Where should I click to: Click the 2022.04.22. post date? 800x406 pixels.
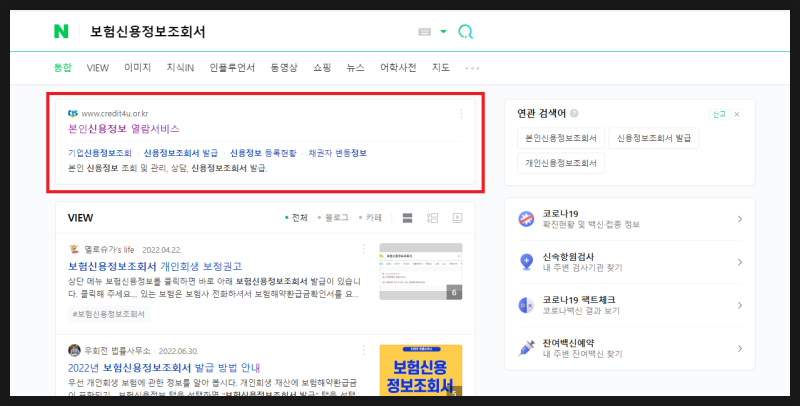coord(162,250)
